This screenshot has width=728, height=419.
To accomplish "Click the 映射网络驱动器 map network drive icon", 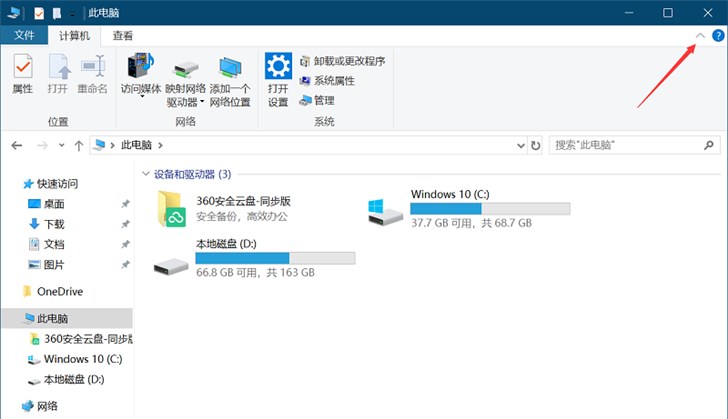I will (184, 68).
